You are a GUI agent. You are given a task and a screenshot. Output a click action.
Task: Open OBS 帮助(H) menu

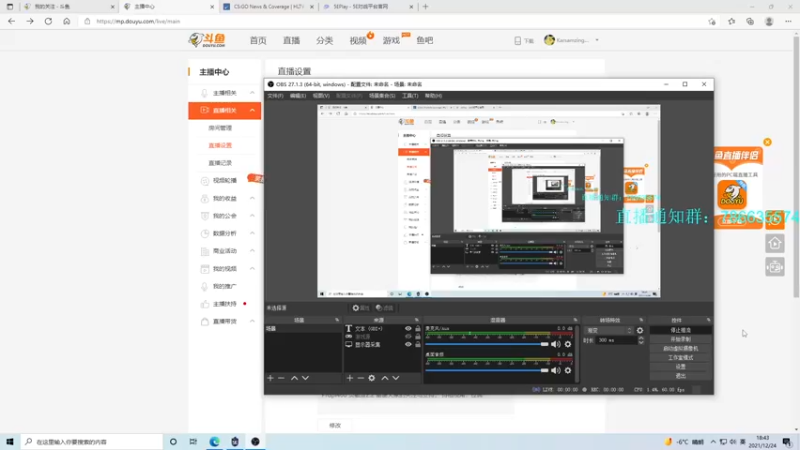[x=433, y=96]
